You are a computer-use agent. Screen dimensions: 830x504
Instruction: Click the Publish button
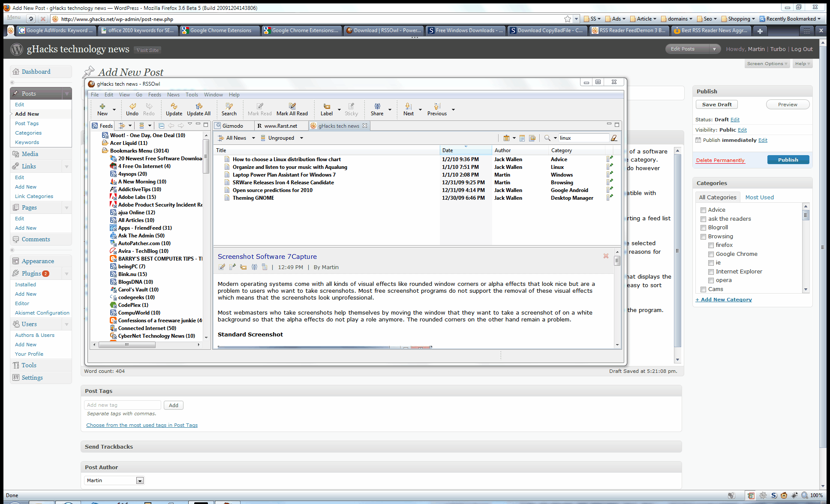pos(788,159)
